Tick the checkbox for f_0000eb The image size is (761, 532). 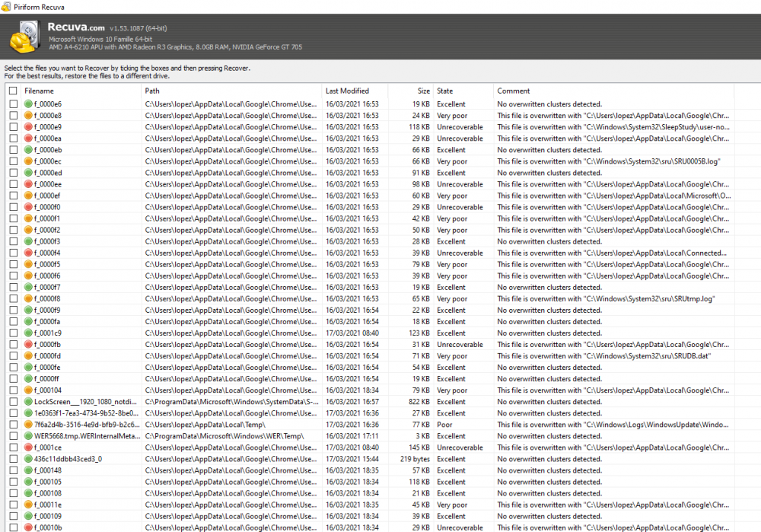[13, 150]
